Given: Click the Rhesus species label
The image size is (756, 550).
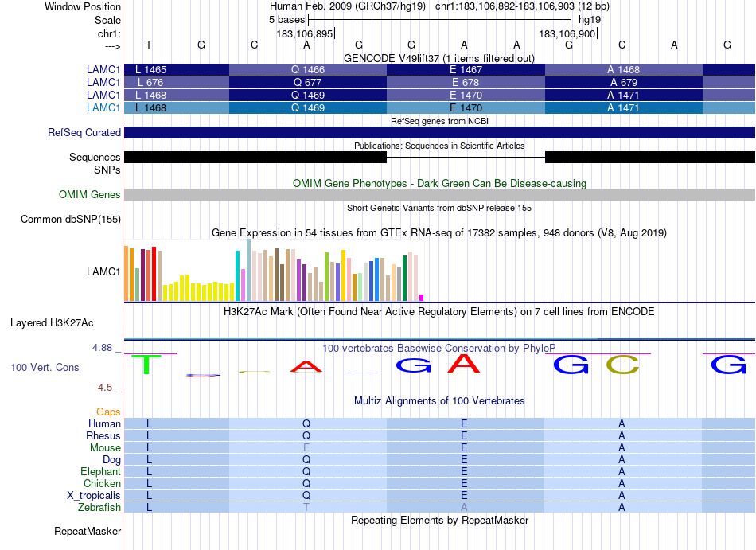Looking at the screenshot, I should point(103,435).
